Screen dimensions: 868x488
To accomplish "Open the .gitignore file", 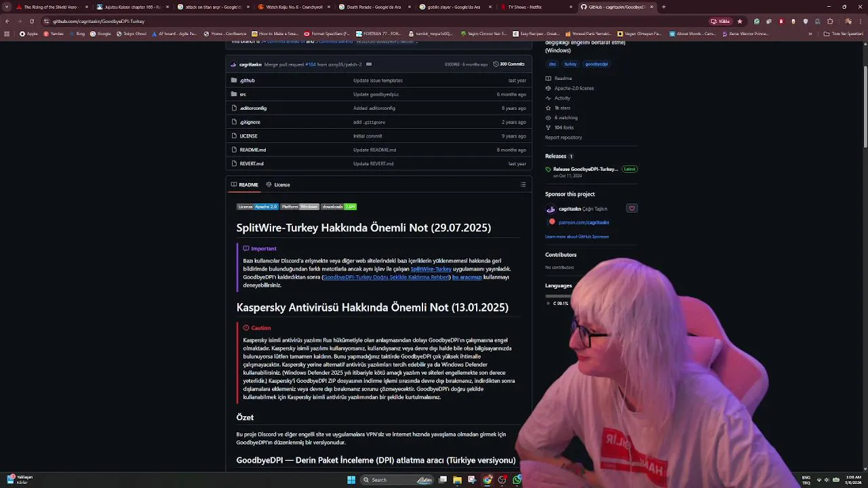I will [x=250, y=122].
